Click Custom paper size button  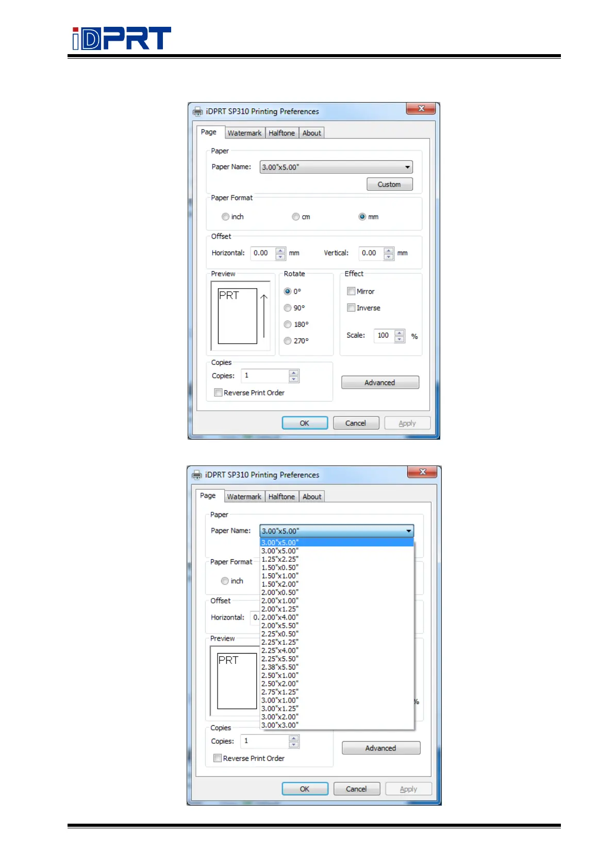point(390,184)
